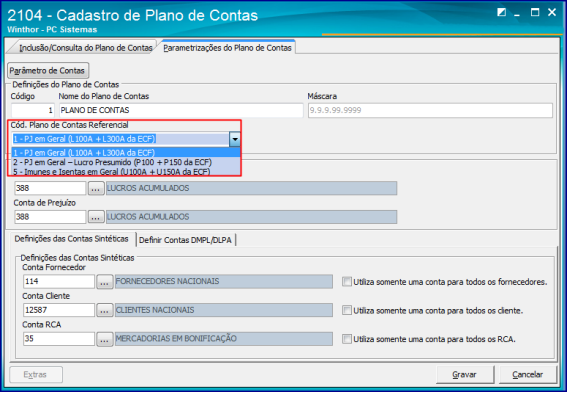Screen dimensions: 568x393
Task: Switch to Parametrizações do Plano de Contas tab
Action: pos(227,48)
